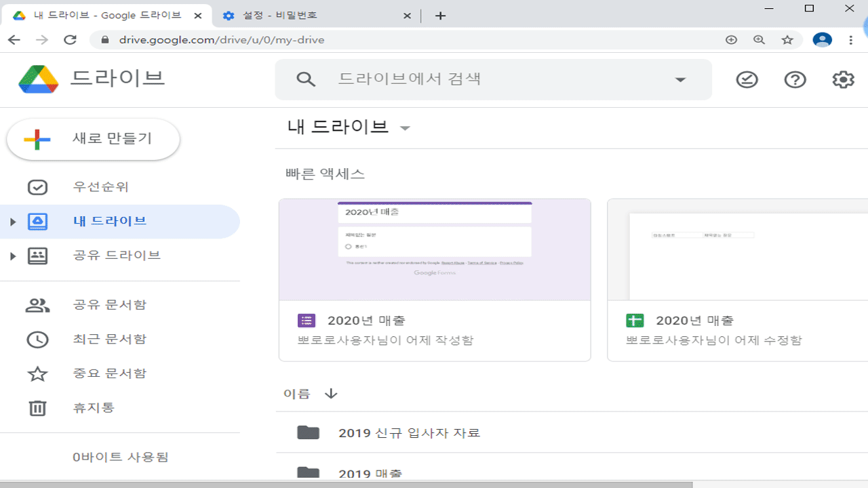Click the 공유 문서함 people icon
The image size is (868, 488).
pyautogui.click(x=37, y=305)
